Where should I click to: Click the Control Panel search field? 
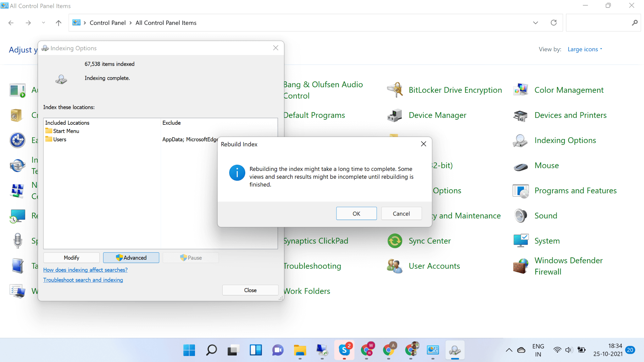coord(597,23)
